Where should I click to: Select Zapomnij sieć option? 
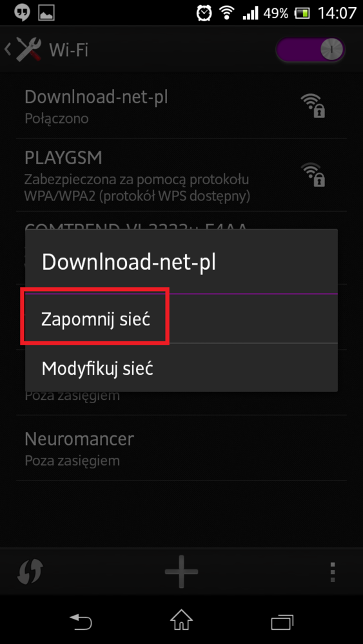[181, 319]
